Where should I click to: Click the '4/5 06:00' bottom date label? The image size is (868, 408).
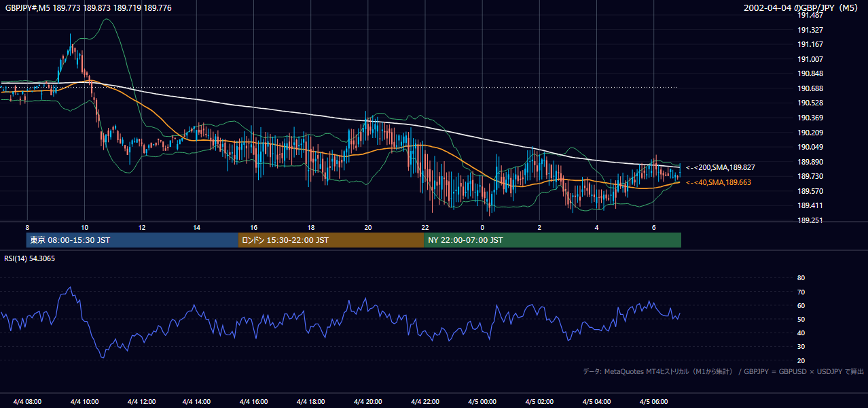click(653, 401)
